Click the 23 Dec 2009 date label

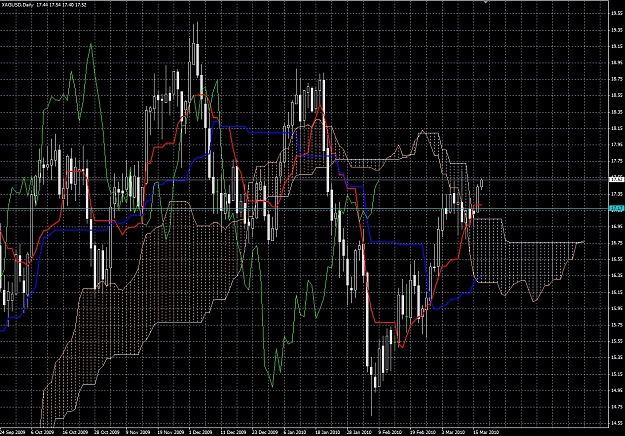click(x=265, y=432)
